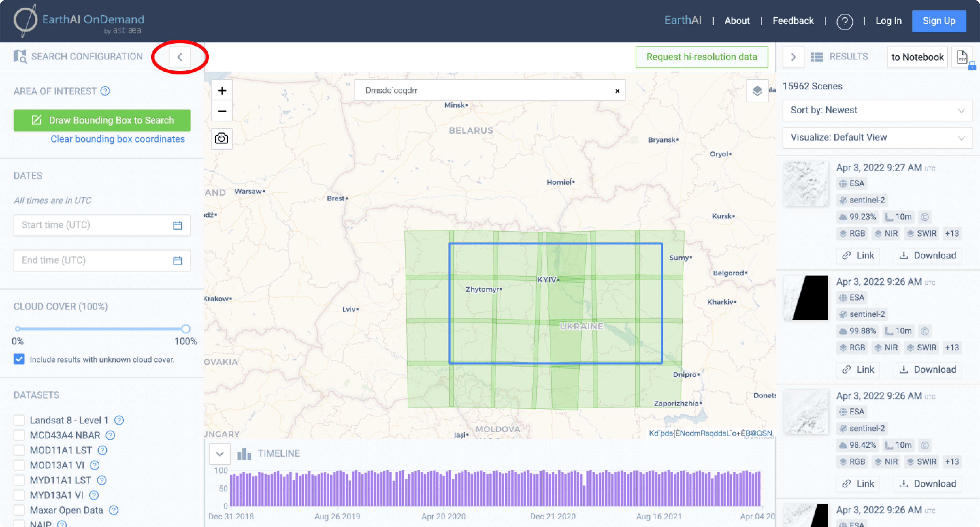Click the Search Configuration magnifier icon
980x527 pixels.
click(21, 56)
